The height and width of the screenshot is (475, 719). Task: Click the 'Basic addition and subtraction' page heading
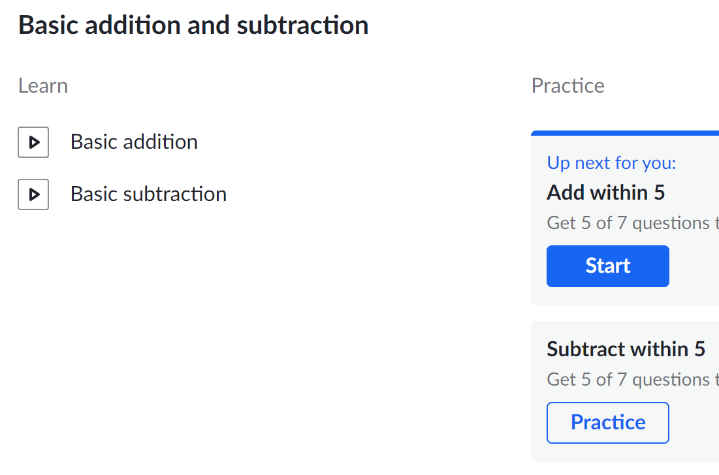[193, 25]
